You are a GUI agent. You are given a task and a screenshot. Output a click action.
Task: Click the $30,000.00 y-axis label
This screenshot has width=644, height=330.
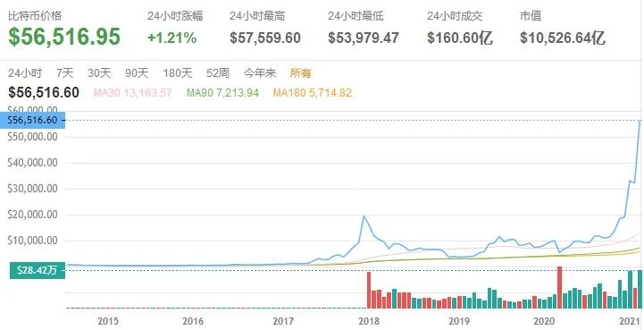[x=32, y=189]
